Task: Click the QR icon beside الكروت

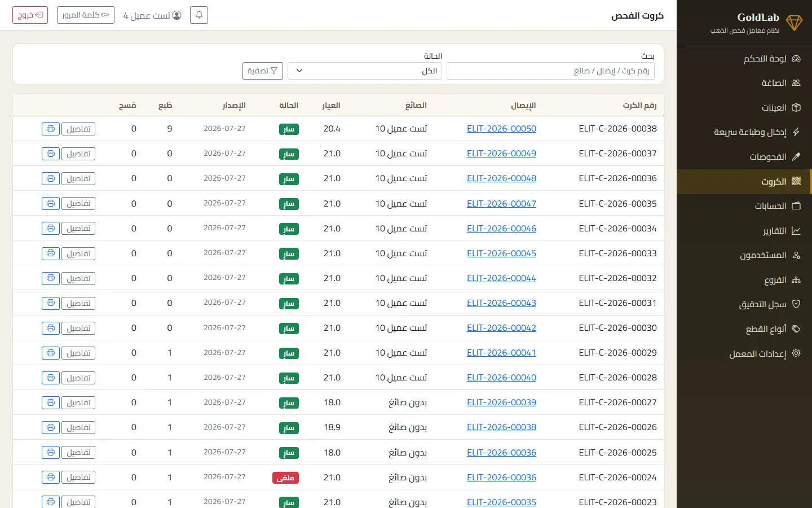Action: click(796, 181)
